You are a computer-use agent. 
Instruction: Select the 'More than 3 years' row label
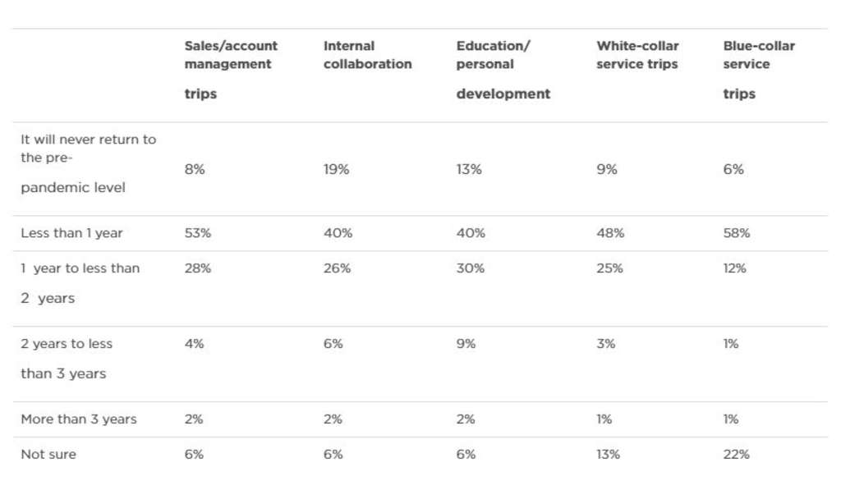tap(78, 419)
